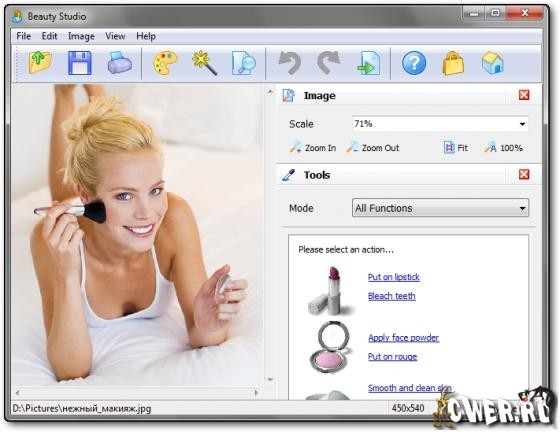Open shopping bag purchase icon

tap(453, 63)
